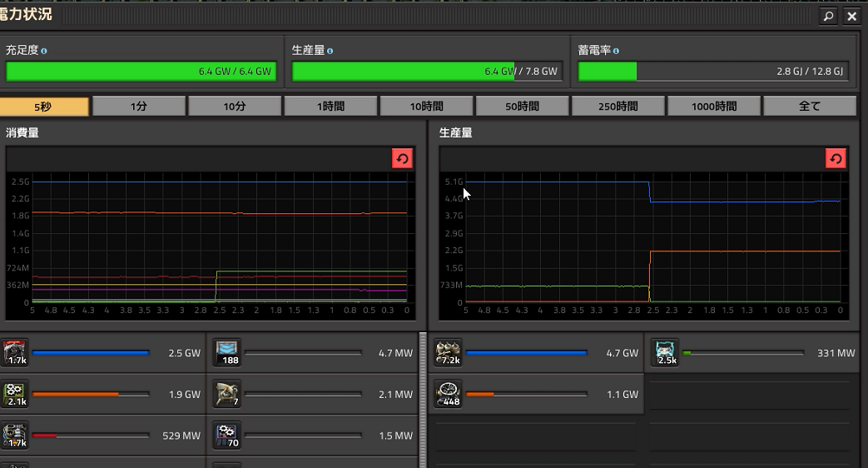Click the info icon beside 蓄電率
This screenshot has height=468, width=868.
tap(616, 51)
